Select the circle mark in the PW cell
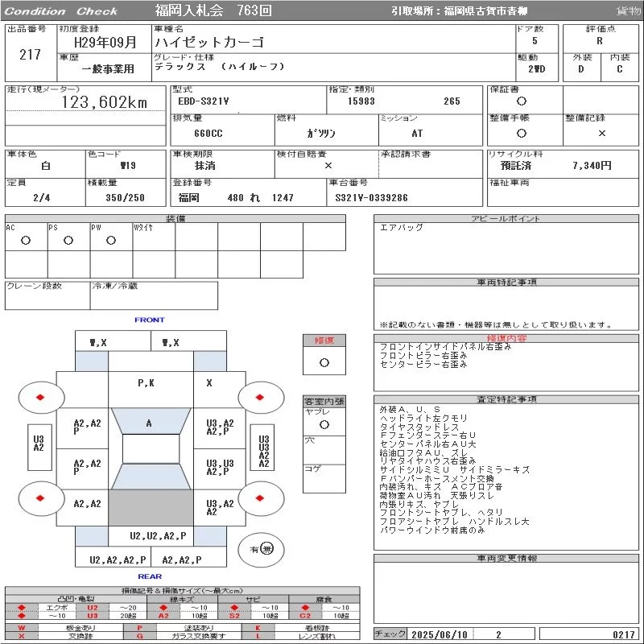Image resolution: width=644 pixels, height=644 pixels. (111, 240)
